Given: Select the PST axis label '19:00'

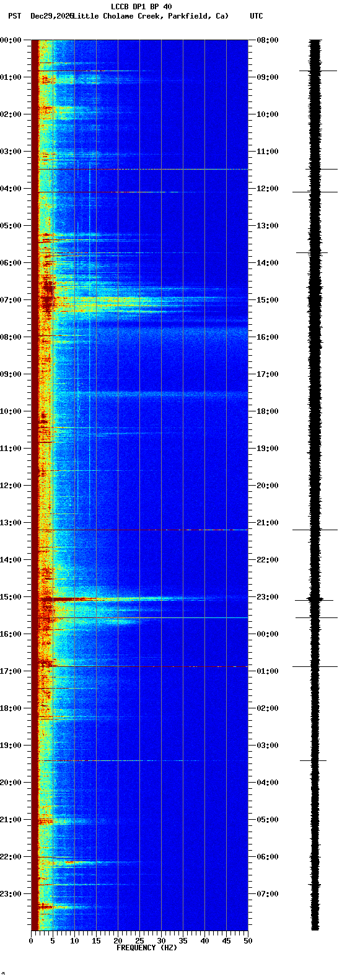Looking at the screenshot, I should point(11,746).
